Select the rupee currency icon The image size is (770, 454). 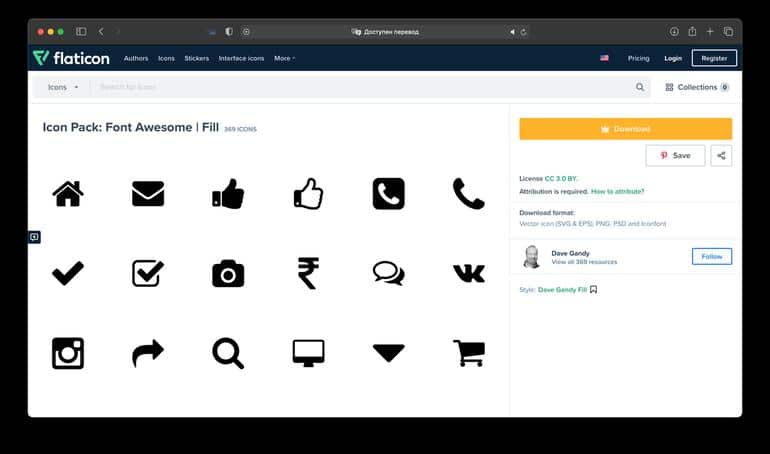308,273
